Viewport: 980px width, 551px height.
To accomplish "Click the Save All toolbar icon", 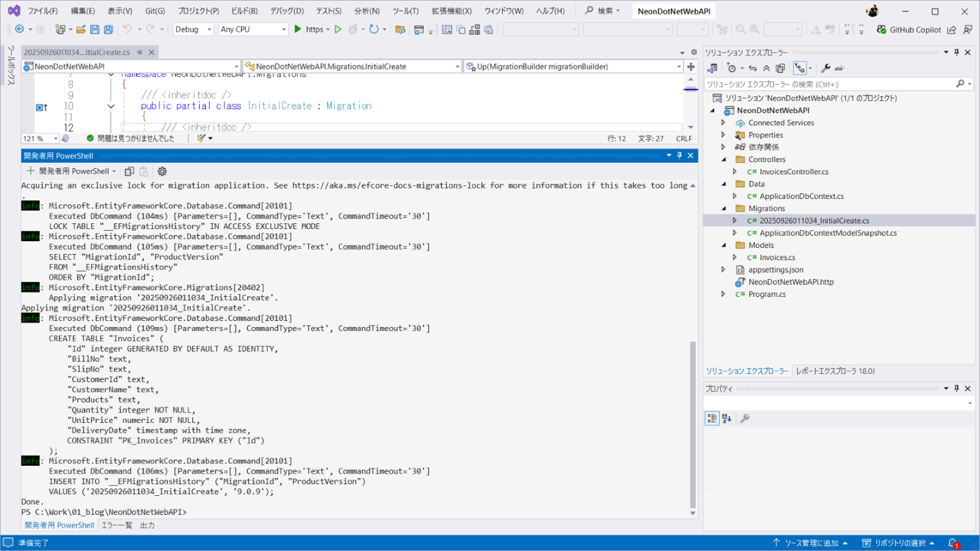I will click(x=109, y=29).
